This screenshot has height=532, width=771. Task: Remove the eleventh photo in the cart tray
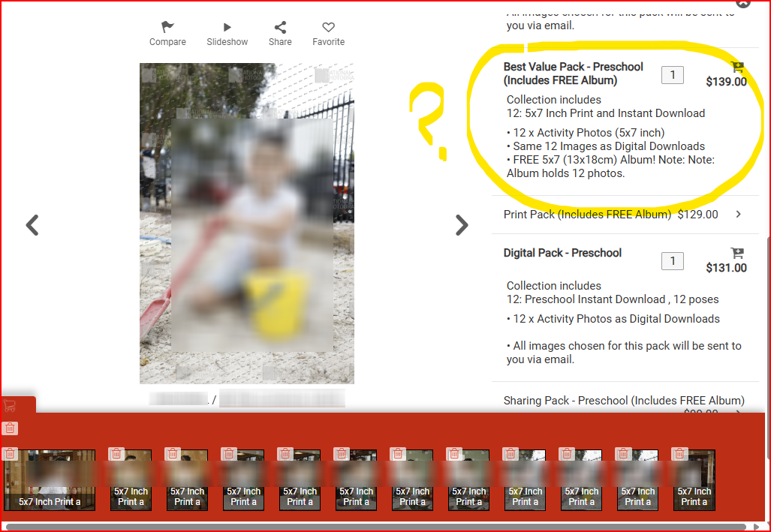pos(623,453)
